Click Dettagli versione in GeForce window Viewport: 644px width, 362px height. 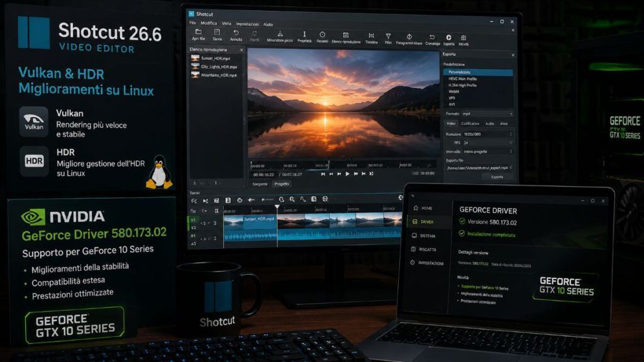473,253
